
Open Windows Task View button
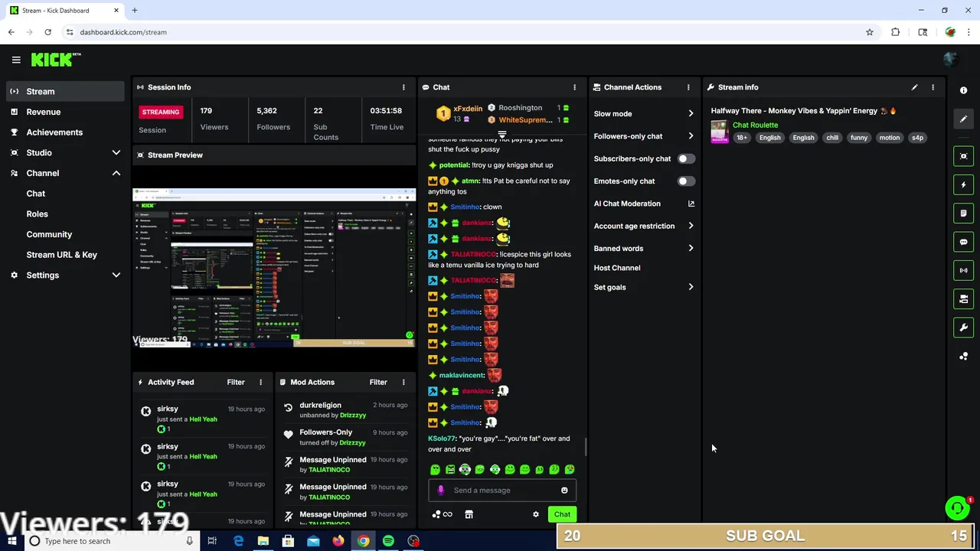click(212, 541)
